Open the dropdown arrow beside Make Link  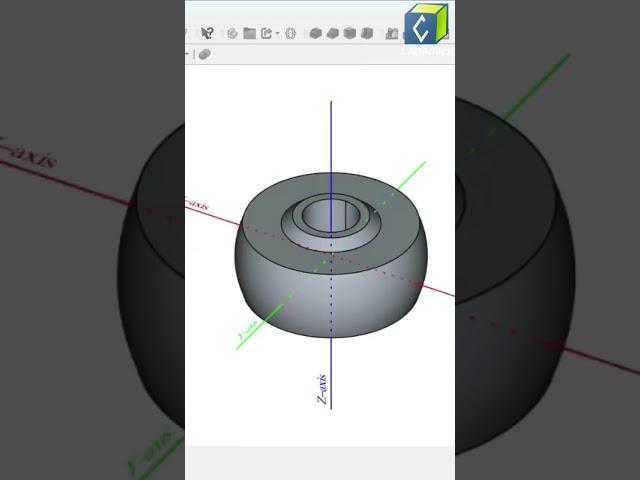click(x=277, y=33)
